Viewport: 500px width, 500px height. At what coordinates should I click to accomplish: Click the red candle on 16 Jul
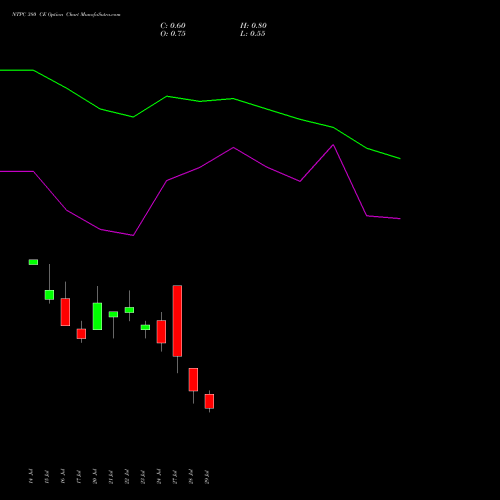[65, 312]
